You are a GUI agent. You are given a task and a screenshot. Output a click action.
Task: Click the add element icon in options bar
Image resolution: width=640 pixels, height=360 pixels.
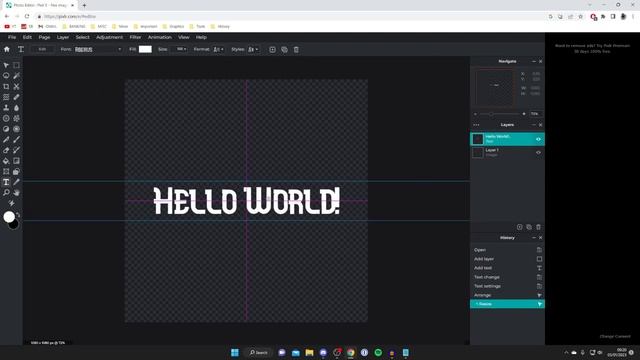pyautogui.click(x=272, y=49)
